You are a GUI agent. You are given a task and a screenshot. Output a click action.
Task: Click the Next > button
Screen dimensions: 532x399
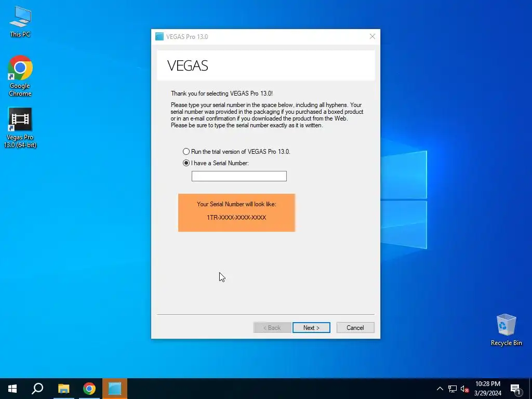[312, 328]
